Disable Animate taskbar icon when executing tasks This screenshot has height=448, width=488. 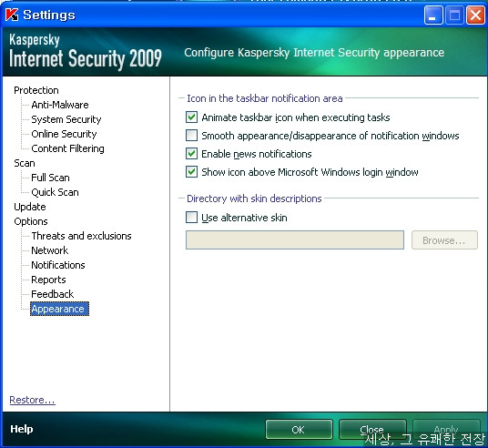point(191,117)
